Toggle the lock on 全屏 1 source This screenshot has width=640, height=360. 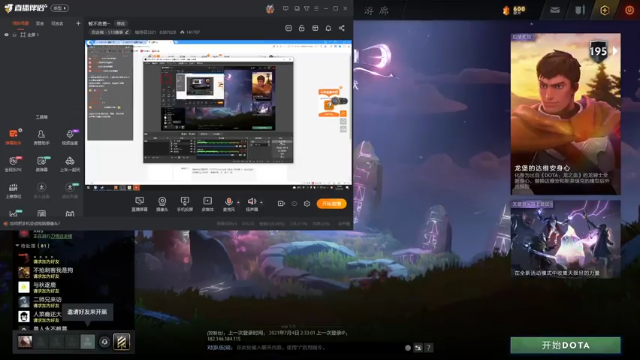[x=14, y=35]
